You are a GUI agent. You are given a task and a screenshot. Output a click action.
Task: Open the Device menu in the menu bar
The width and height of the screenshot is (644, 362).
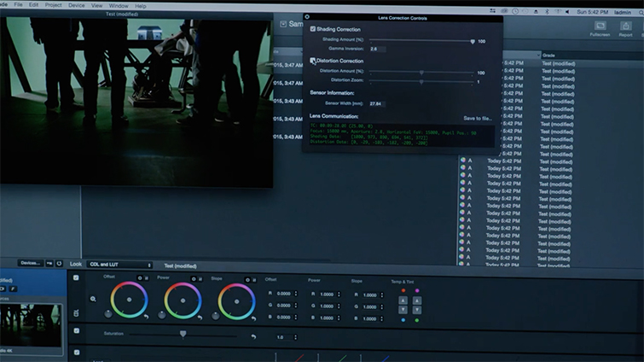click(77, 5)
